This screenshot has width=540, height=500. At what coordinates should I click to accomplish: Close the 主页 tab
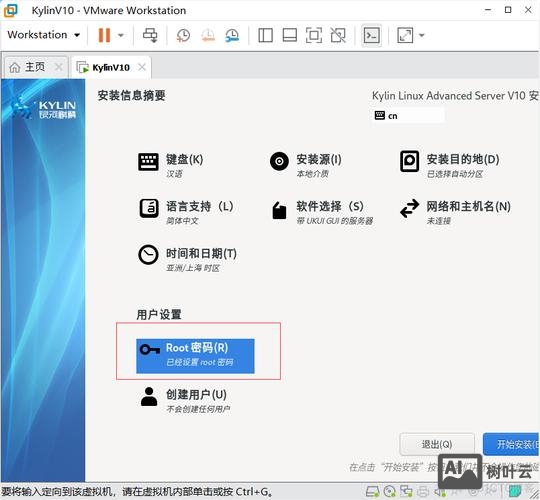(59, 67)
